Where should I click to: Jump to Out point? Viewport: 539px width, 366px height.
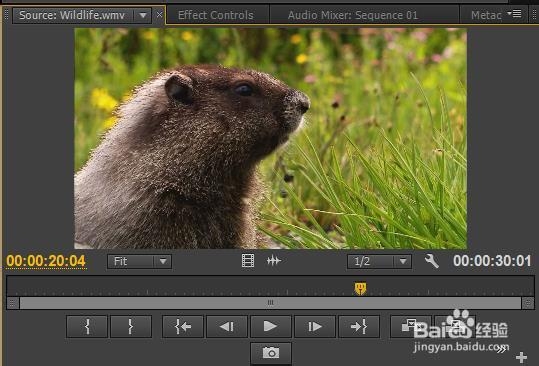pos(359,326)
